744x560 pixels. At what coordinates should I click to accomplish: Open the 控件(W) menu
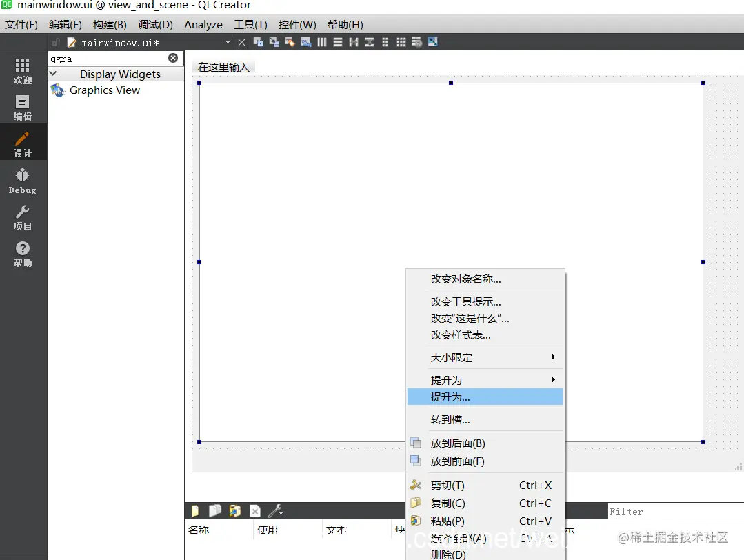(x=297, y=25)
